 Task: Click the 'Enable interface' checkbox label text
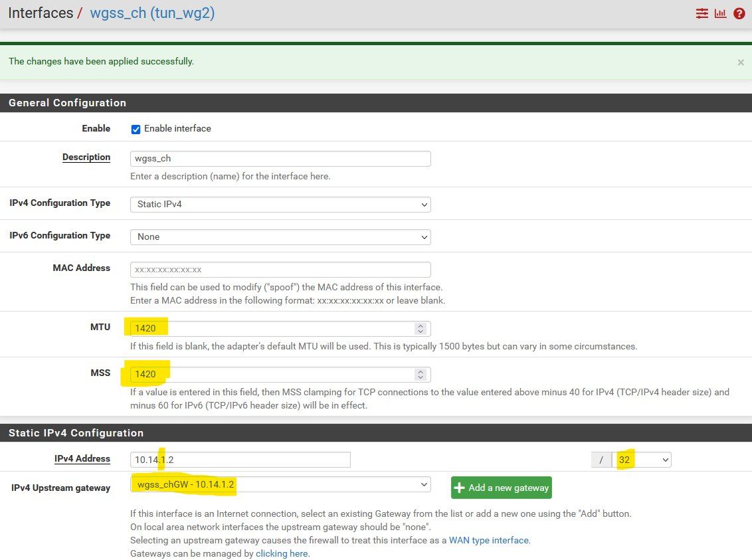[177, 128]
